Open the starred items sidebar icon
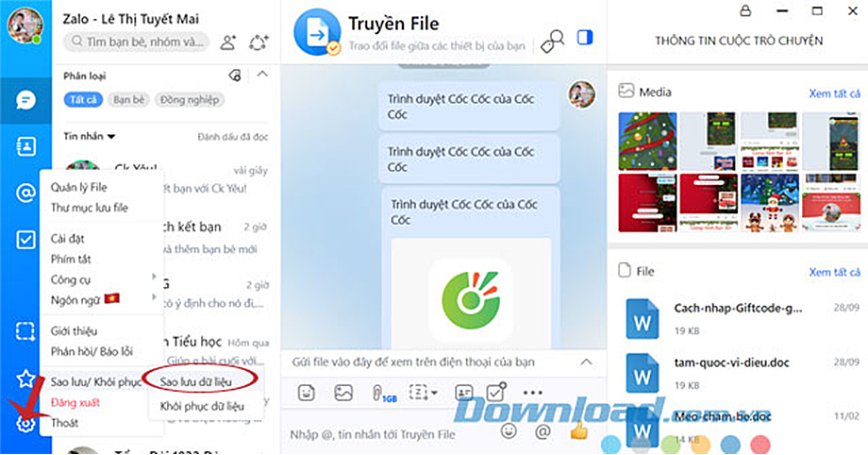868x455 pixels. (25, 379)
